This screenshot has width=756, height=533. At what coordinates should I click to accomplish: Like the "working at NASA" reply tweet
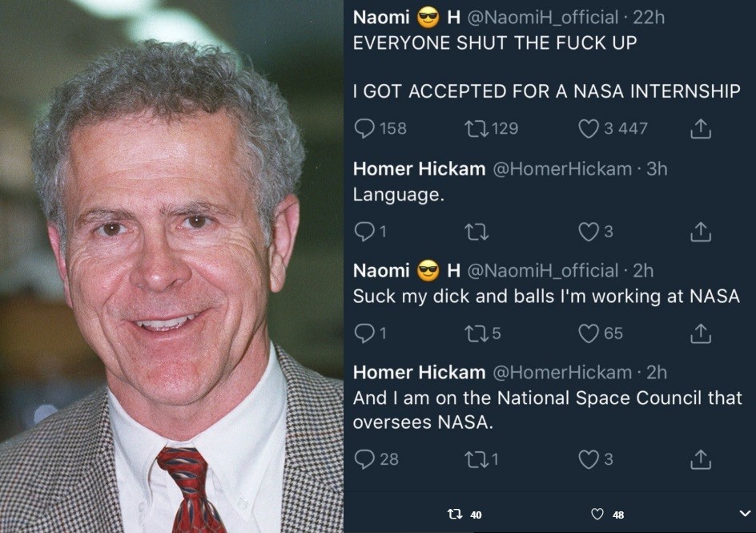coord(589,333)
